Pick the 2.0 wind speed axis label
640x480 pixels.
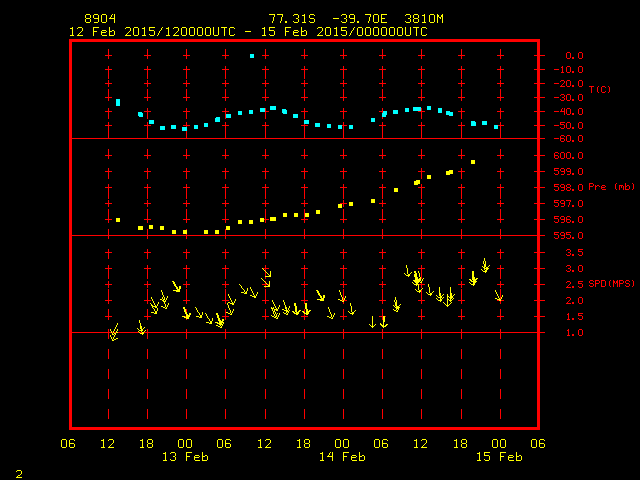574,301
